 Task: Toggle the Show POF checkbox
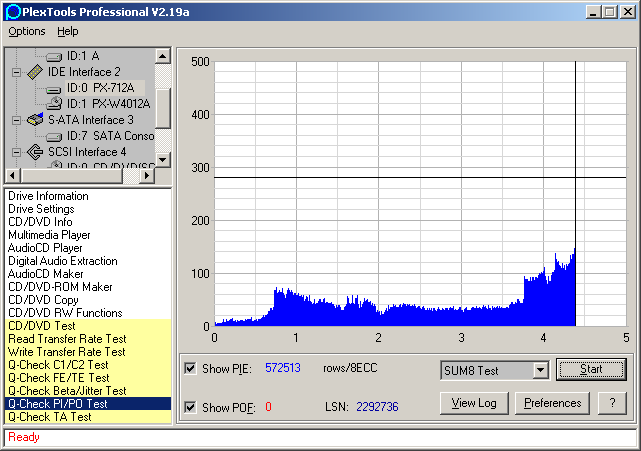pyautogui.click(x=190, y=407)
